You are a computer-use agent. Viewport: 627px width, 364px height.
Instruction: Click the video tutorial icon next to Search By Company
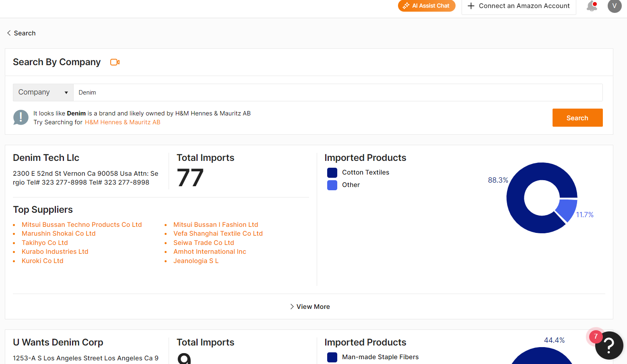pos(115,62)
